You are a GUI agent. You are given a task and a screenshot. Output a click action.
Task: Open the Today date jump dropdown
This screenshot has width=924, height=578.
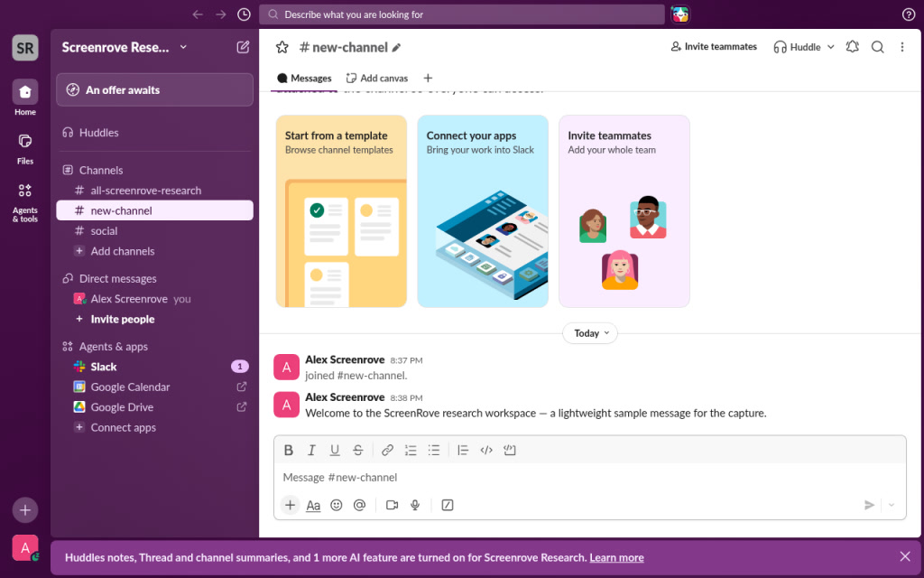point(590,333)
